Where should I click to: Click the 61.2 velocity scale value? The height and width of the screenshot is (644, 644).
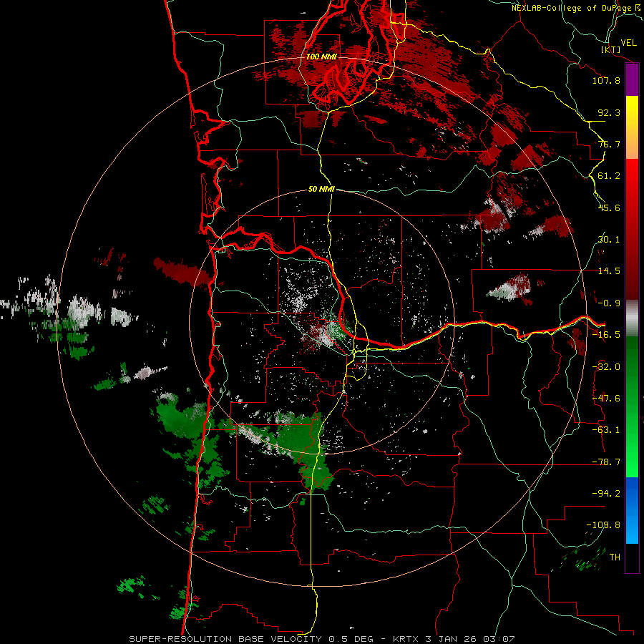pyautogui.click(x=609, y=176)
